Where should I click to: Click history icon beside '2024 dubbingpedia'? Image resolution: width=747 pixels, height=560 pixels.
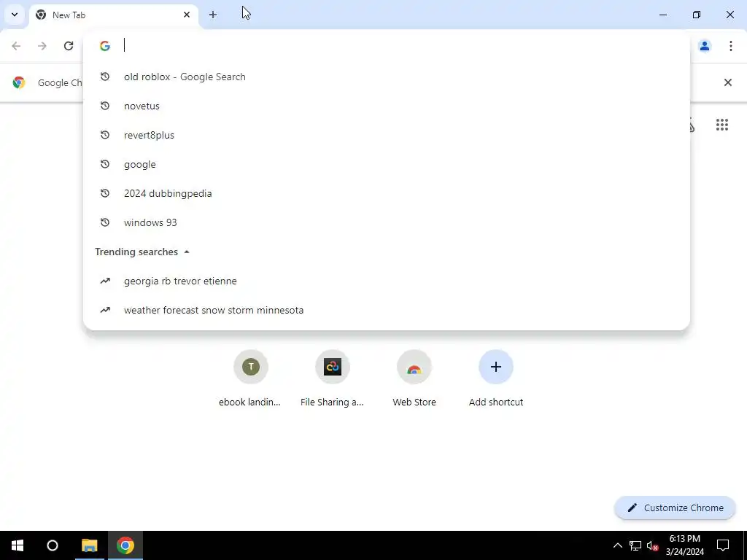coord(105,193)
